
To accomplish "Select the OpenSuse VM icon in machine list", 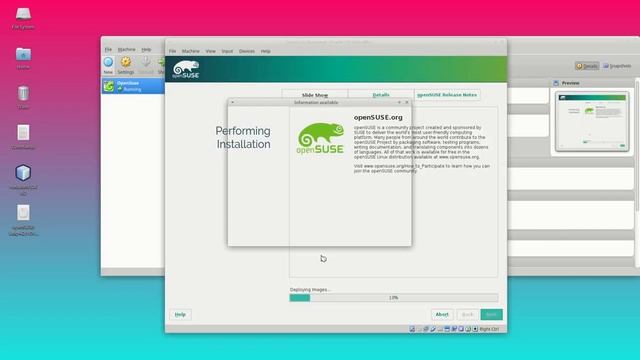I will pyautogui.click(x=109, y=86).
